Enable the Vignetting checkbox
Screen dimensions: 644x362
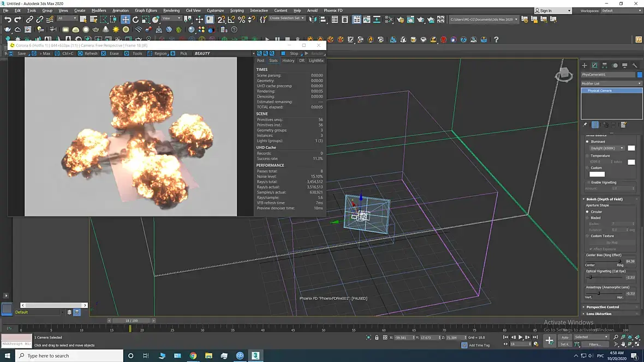[588, 182]
